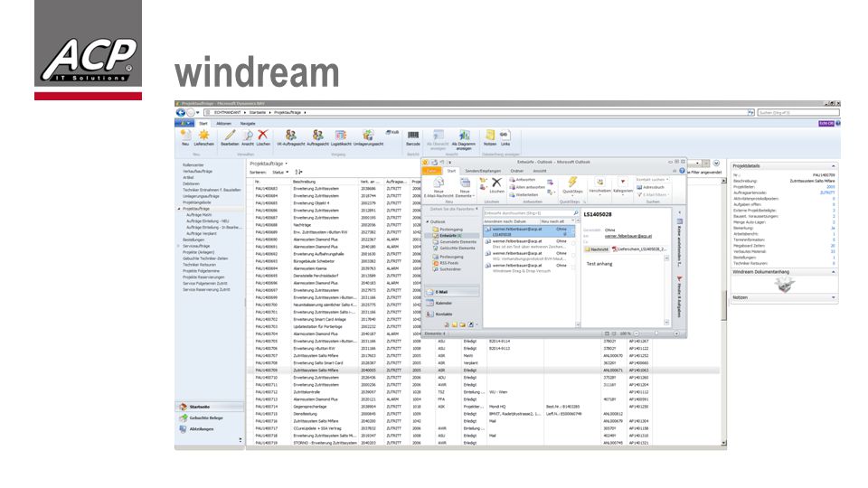
Task: Click the Antworten icon in Outlook
Action: click(522, 180)
